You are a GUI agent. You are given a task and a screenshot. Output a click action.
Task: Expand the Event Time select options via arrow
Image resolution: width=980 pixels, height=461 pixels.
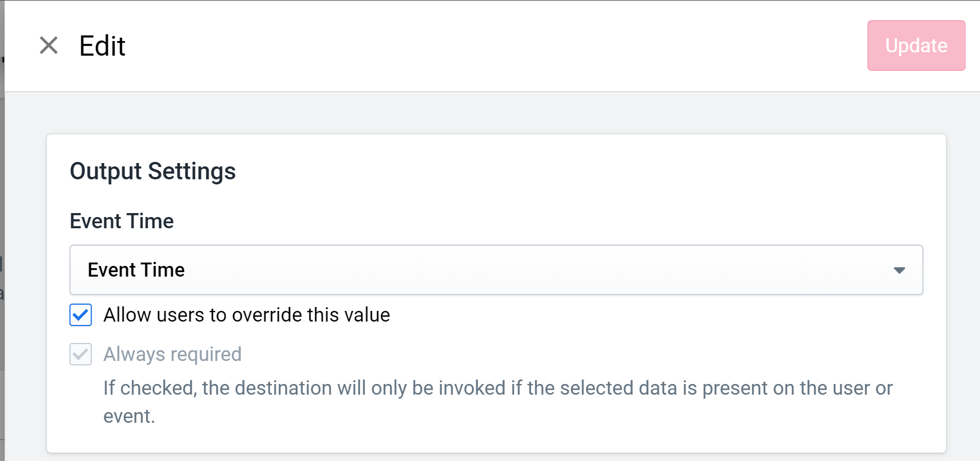899,270
